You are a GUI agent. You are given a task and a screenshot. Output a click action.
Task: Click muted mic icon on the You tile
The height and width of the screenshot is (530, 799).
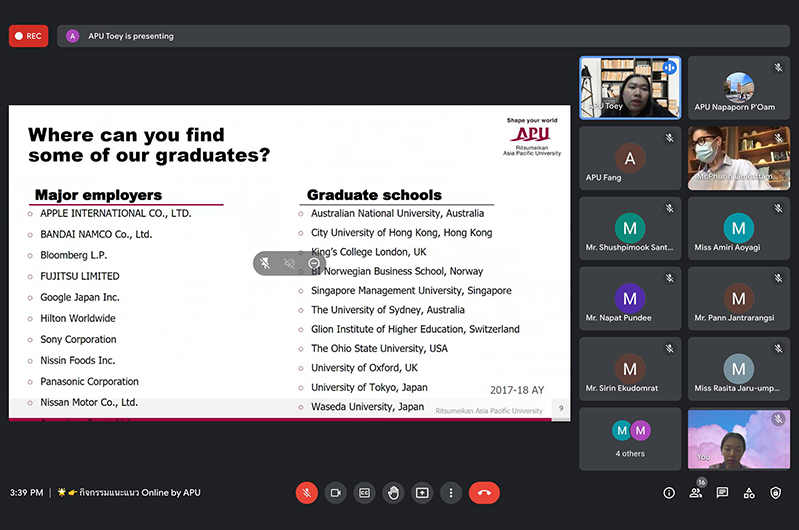point(778,419)
